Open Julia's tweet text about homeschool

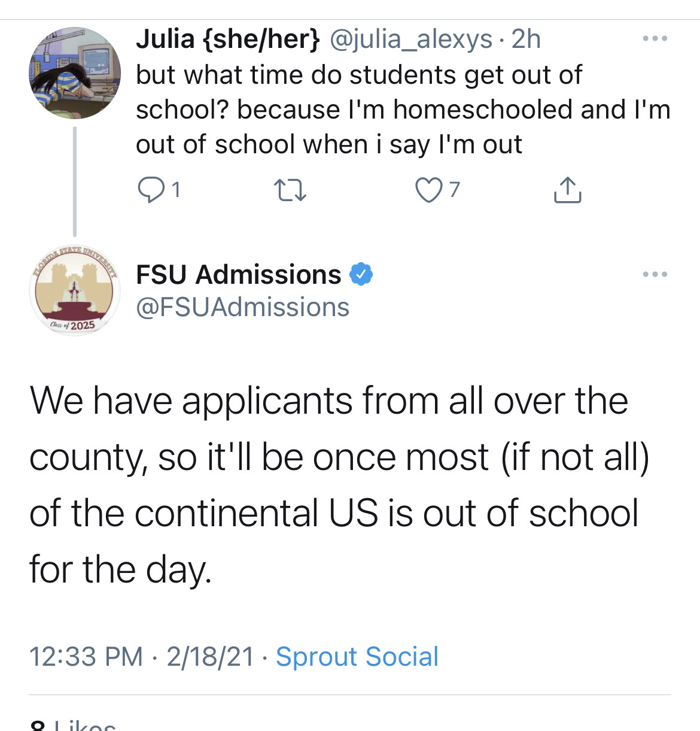coord(402,110)
